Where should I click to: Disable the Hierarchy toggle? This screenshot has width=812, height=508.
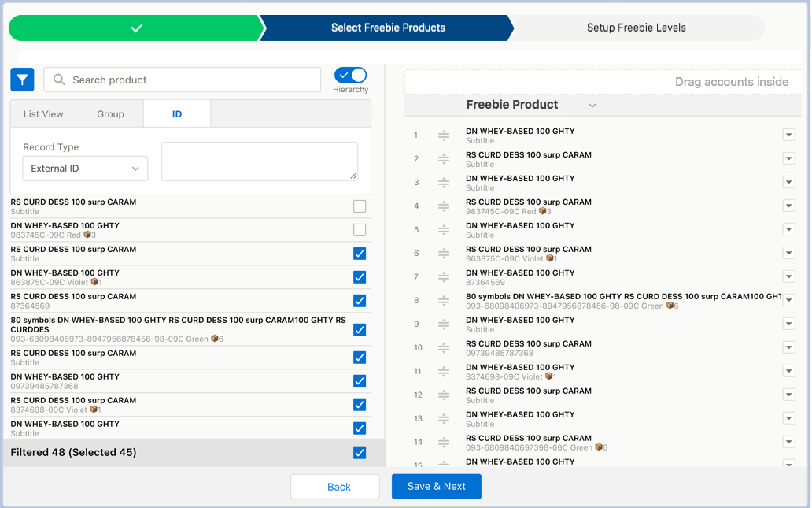click(349, 74)
